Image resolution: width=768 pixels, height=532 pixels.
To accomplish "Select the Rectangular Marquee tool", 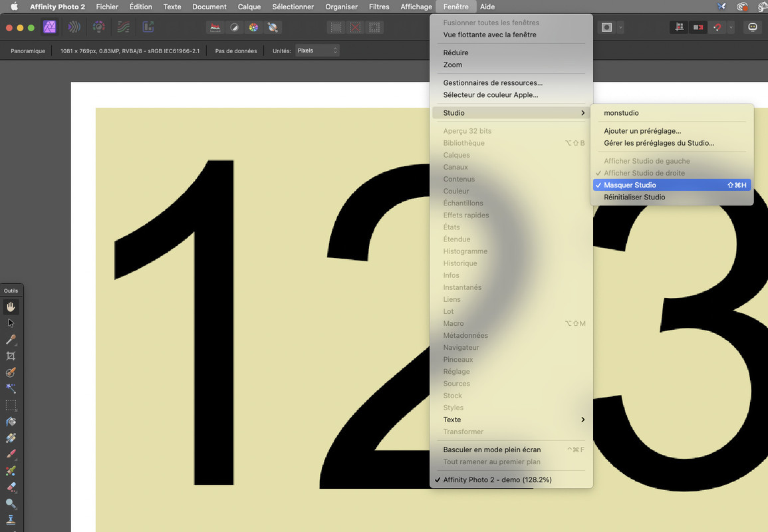I will click(11, 406).
